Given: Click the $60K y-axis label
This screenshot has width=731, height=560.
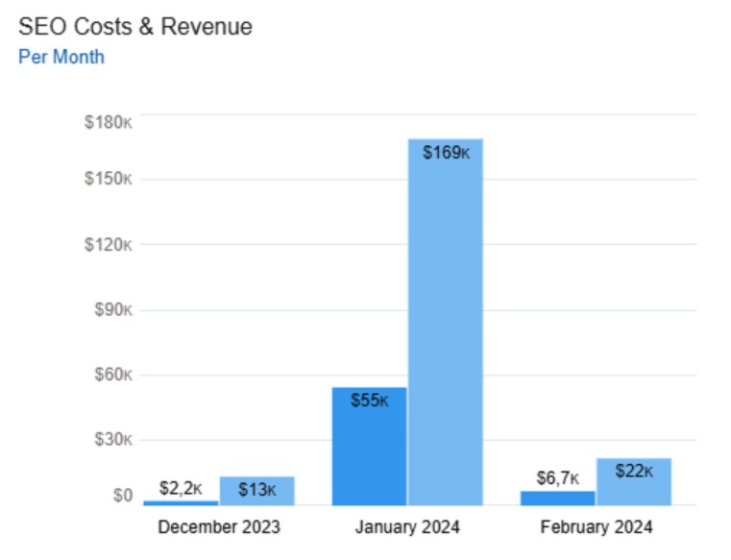Looking at the screenshot, I should tap(112, 375).
